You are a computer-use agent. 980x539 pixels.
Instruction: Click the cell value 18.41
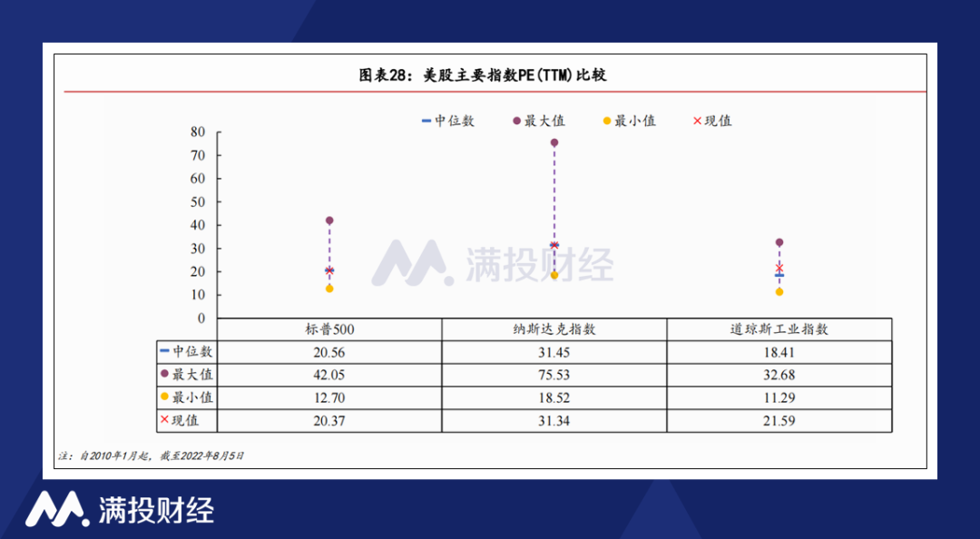[779, 353]
